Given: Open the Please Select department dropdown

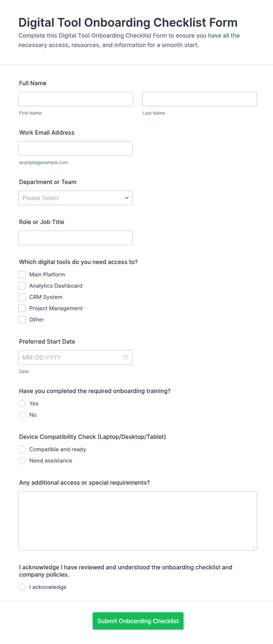Looking at the screenshot, I should click(75, 198).
